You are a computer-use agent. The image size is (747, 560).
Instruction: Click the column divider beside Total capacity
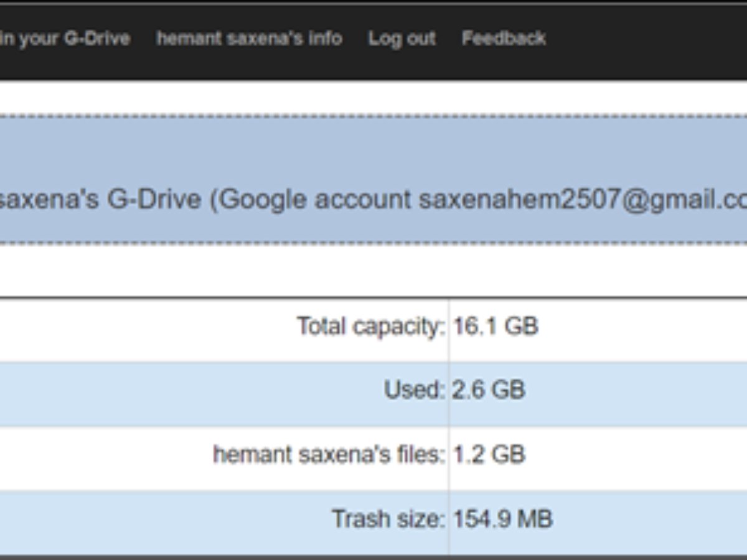pos(449,326)
